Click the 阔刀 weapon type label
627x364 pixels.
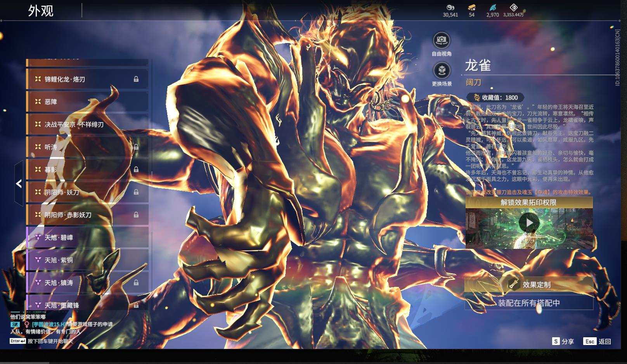tap(473, 82)
